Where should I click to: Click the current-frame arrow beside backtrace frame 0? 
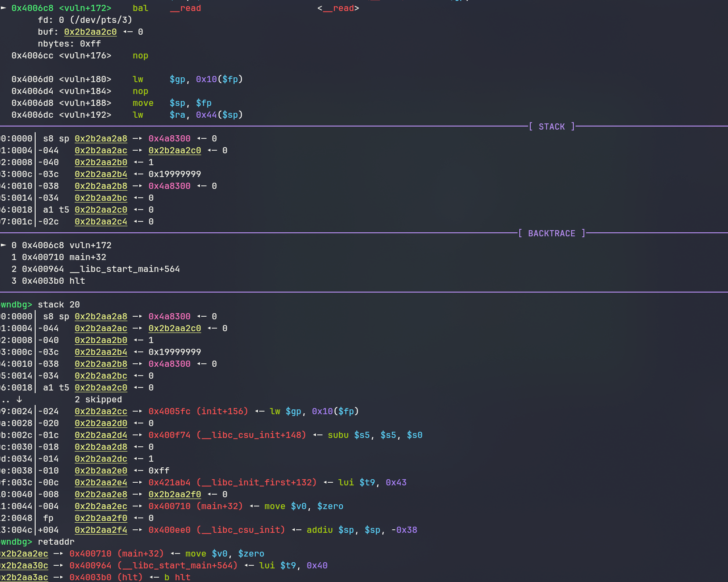(x=4, y=245)
